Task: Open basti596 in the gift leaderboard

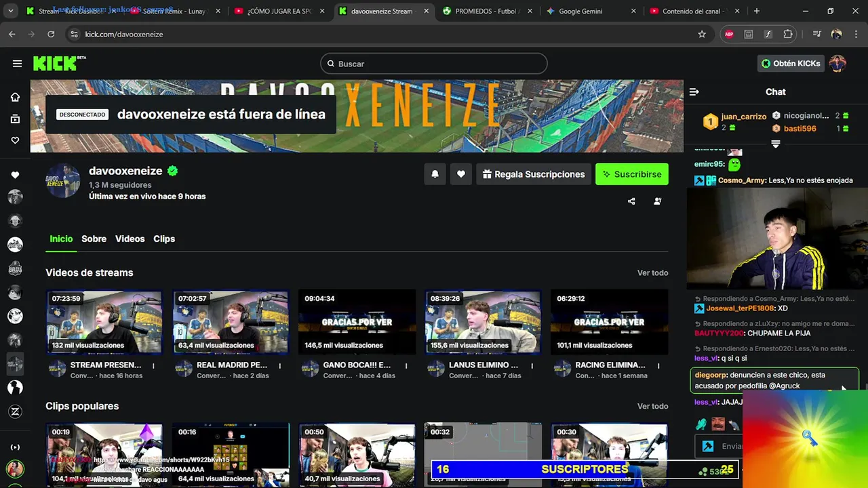Action: tap(800, 129)
